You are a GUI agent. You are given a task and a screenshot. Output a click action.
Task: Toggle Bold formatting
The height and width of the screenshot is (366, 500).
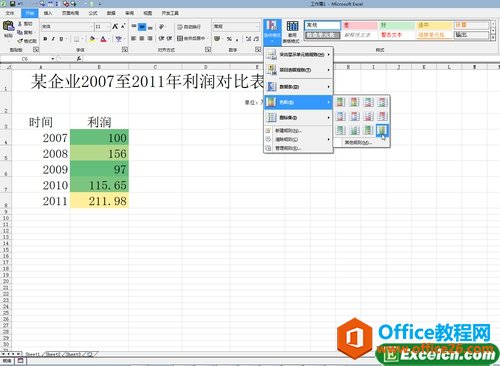pyautogui.click(x=45, y=39)
